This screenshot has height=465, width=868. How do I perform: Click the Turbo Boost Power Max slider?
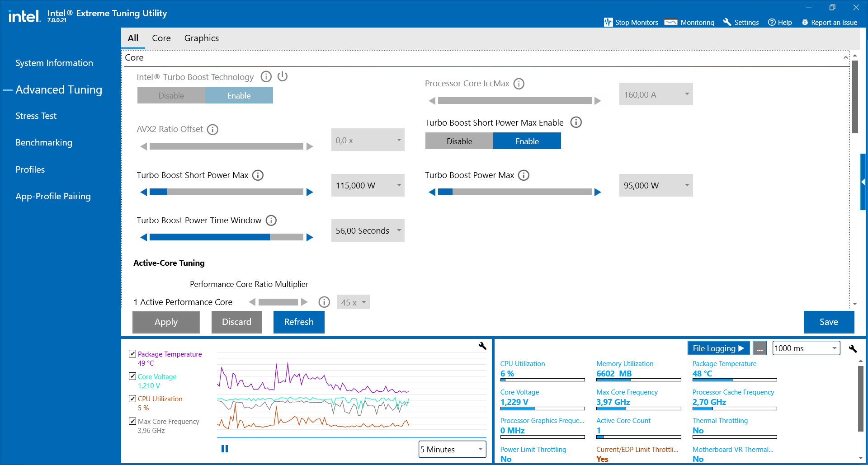coord(515,192)
